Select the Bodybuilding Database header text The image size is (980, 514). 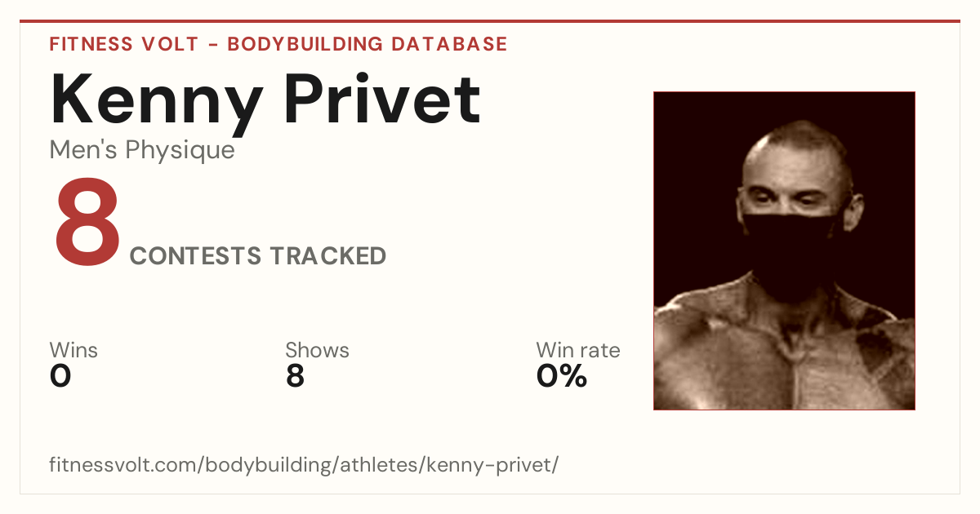point(367,44)
